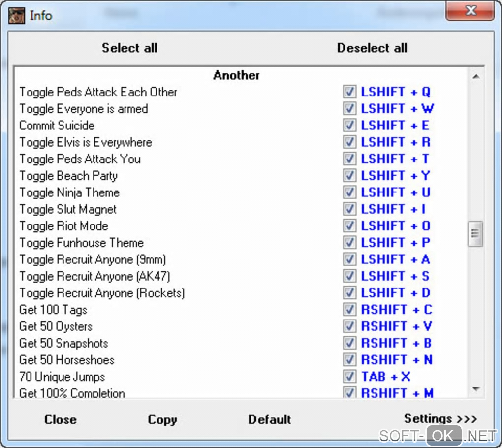The width and height of the screenshot is (502, 448).
Task: Click the 'TAB + X' hotkey label
Action: [x=386, y=377]
